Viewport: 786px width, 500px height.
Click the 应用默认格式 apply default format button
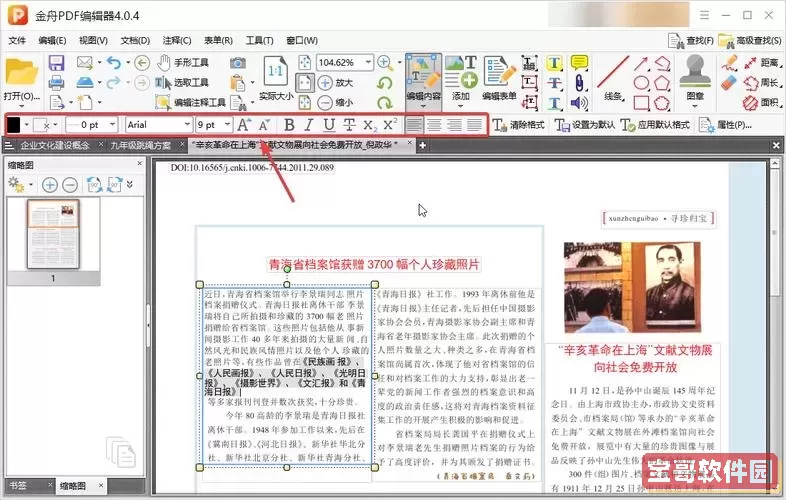(x=655, y=125)
